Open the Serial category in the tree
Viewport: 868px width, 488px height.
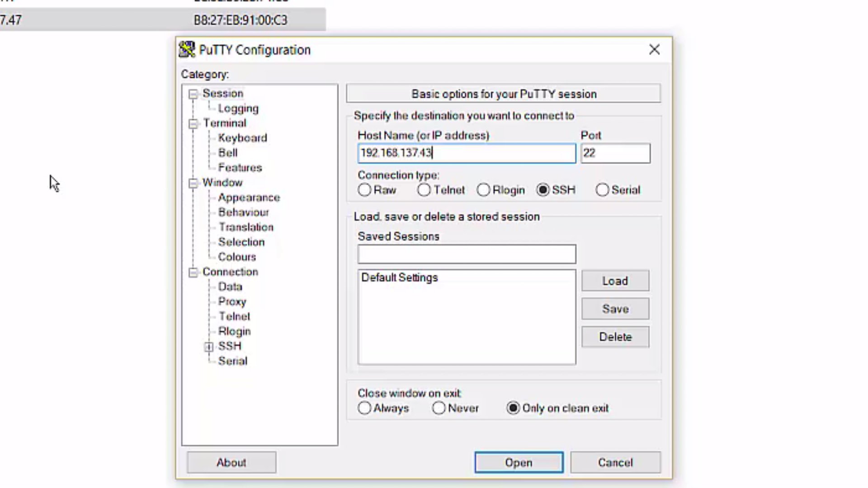[x=232, y=361]
